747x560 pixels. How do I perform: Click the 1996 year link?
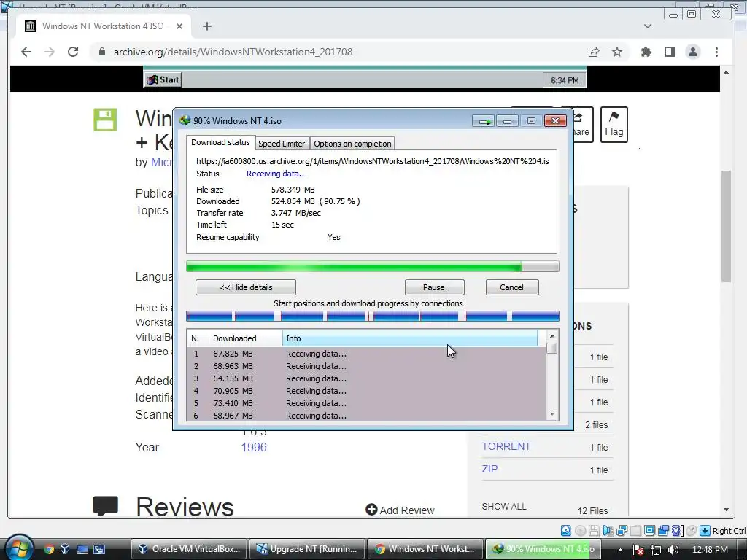click(254, 447)
